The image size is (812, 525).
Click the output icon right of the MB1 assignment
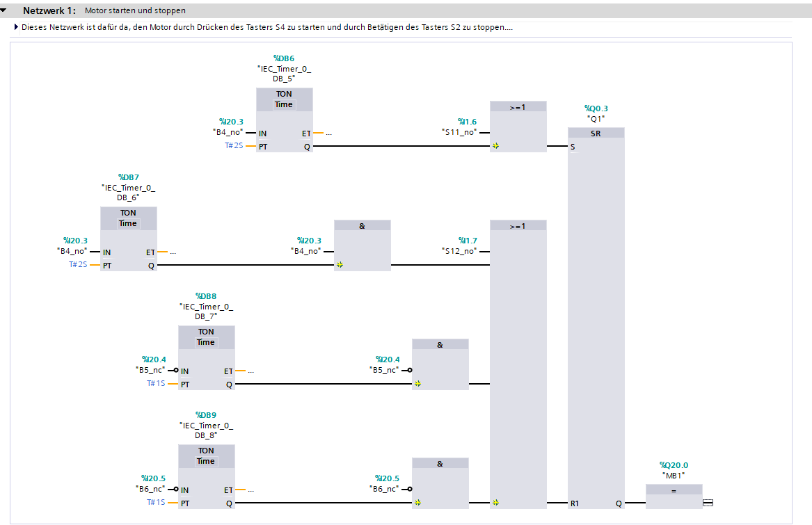point(708,503)
